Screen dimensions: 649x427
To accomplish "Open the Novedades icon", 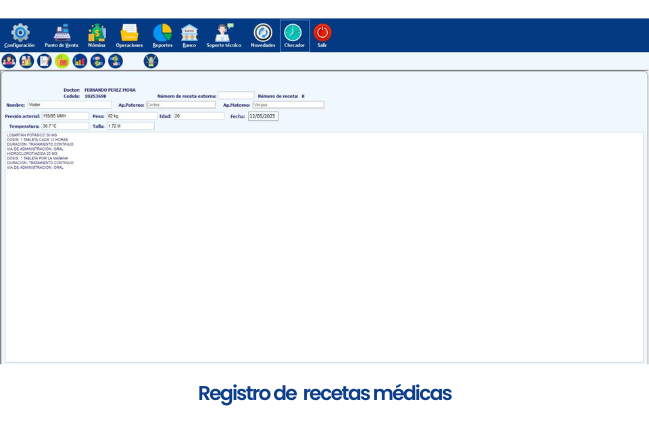I will point(263,33).
